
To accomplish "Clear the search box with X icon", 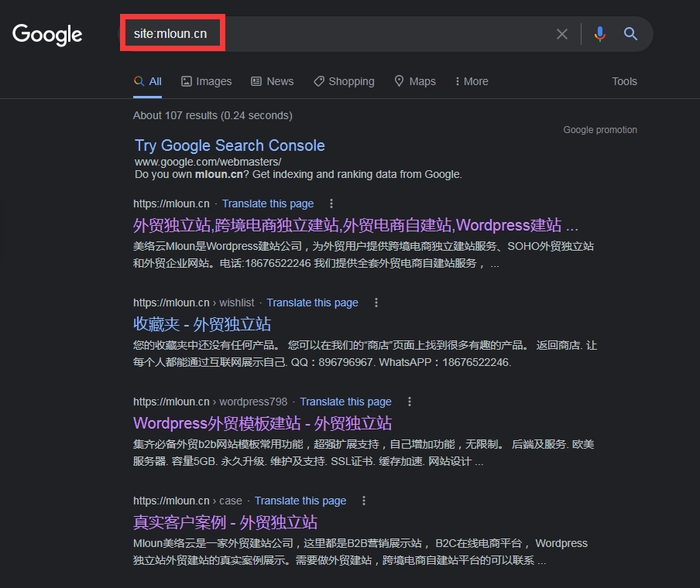I will [x=562, y=34].
